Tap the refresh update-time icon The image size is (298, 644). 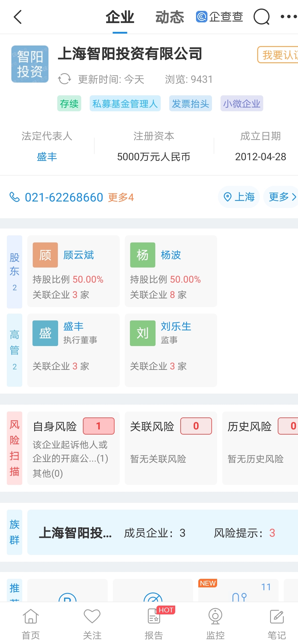pos(64,79)
